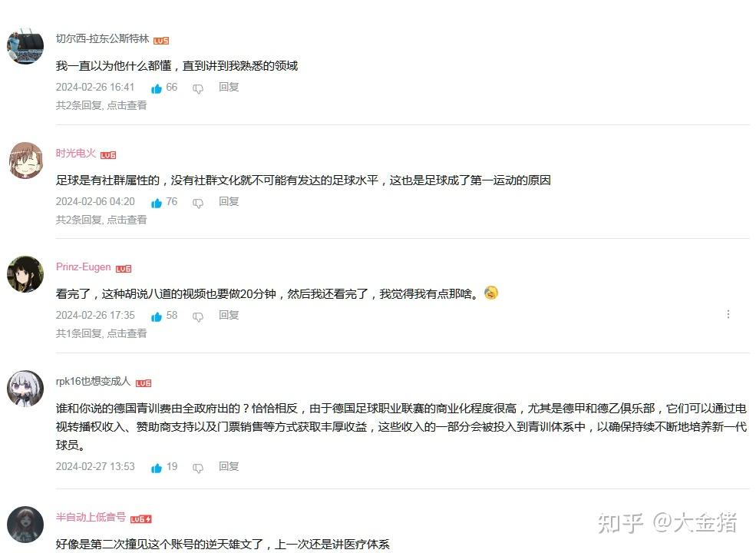The width and height of the screenshot is (756, 553).
Task: Expand 2 replies under 时光电火's comment
Action: click(x=101, y=220)
